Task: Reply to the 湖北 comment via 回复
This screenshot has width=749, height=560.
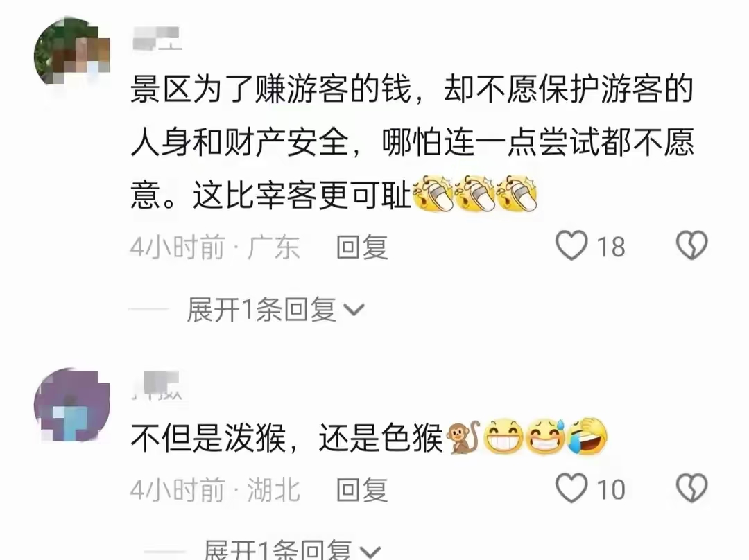Action: (x=361, y=489)
